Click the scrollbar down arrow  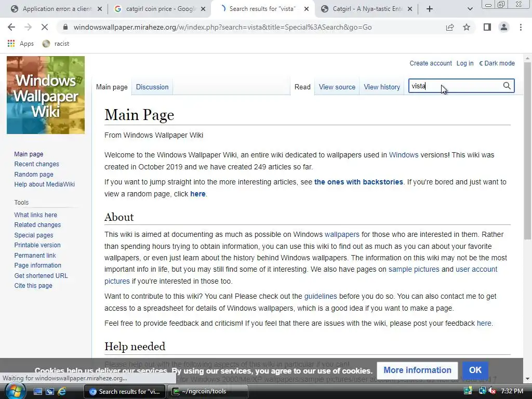click(x=528, y=379)
